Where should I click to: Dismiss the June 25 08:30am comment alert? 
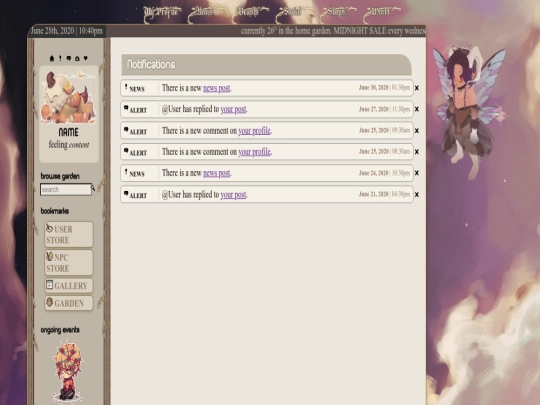click(x=417, y=152)
